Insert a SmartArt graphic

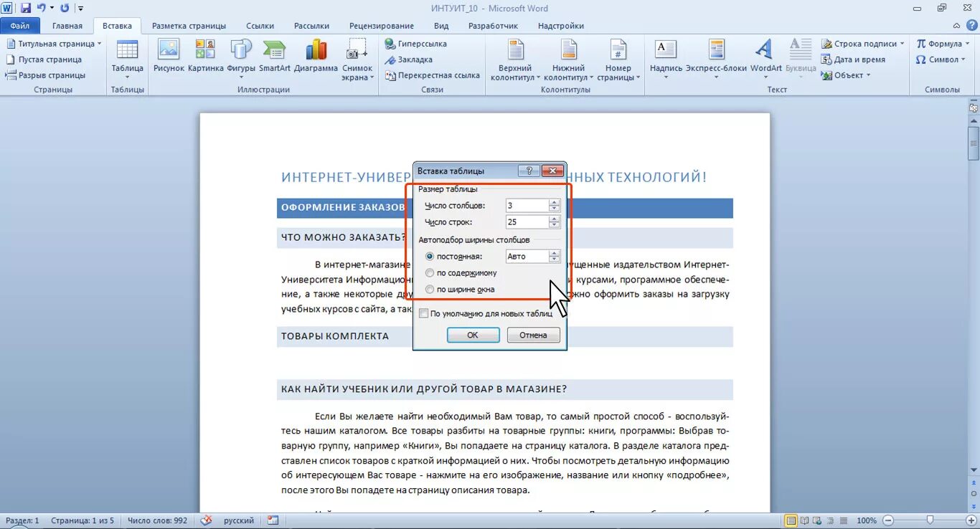pyautogui.click(x=275, y=57)
